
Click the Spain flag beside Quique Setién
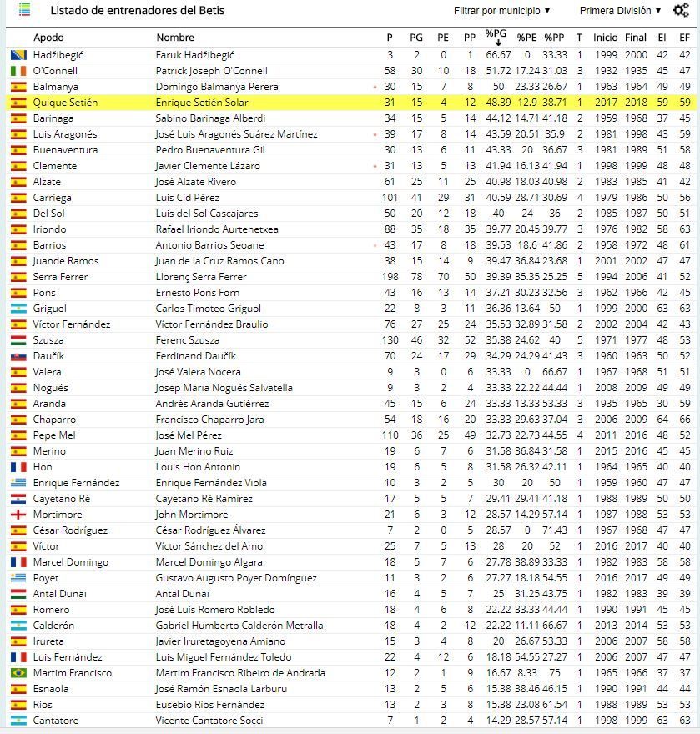click(18, 103)
